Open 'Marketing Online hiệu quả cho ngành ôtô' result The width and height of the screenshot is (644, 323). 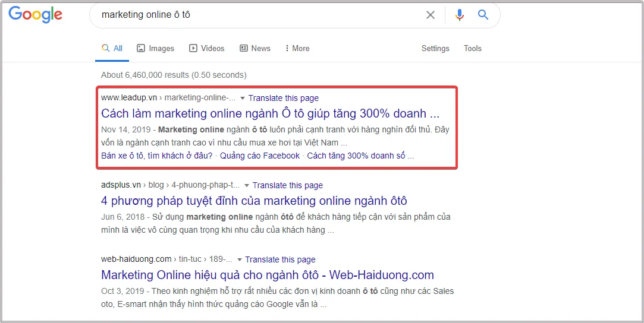tap(268, 275)
